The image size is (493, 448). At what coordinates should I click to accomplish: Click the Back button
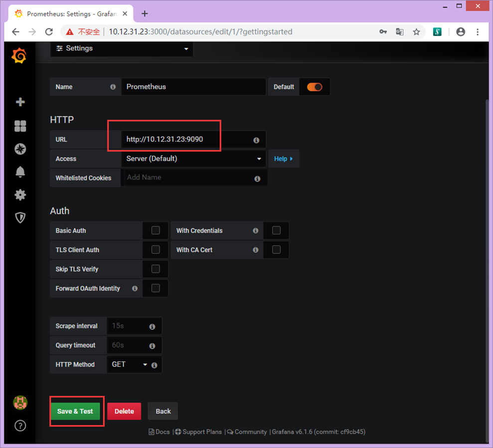click(163, 411)
